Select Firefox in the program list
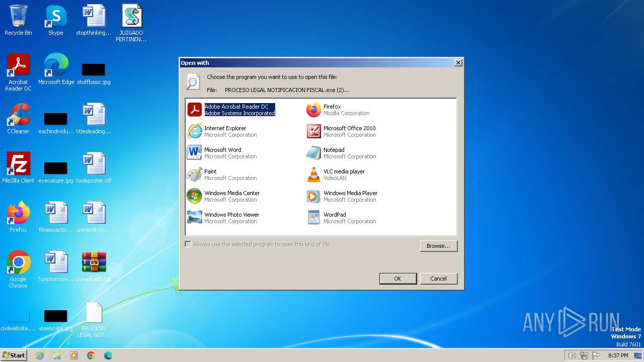Screen dimensions: 644x362 click(x=338, y=110)
